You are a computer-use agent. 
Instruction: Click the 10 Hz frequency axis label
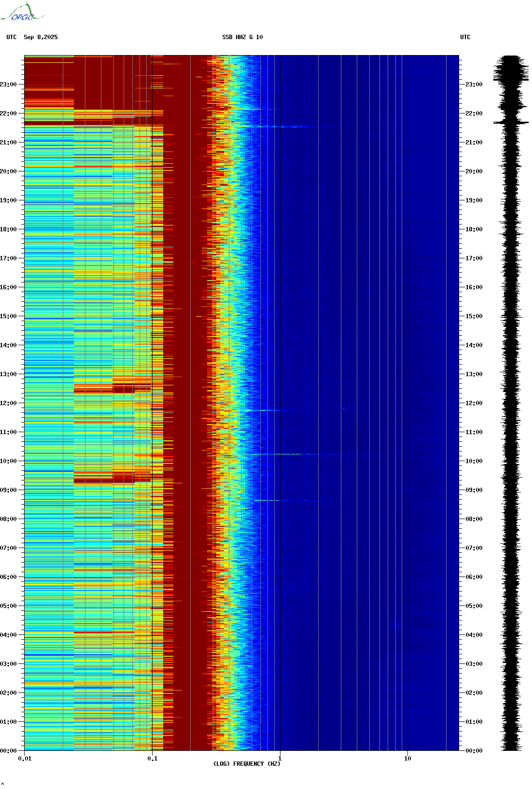coord(407,759)
